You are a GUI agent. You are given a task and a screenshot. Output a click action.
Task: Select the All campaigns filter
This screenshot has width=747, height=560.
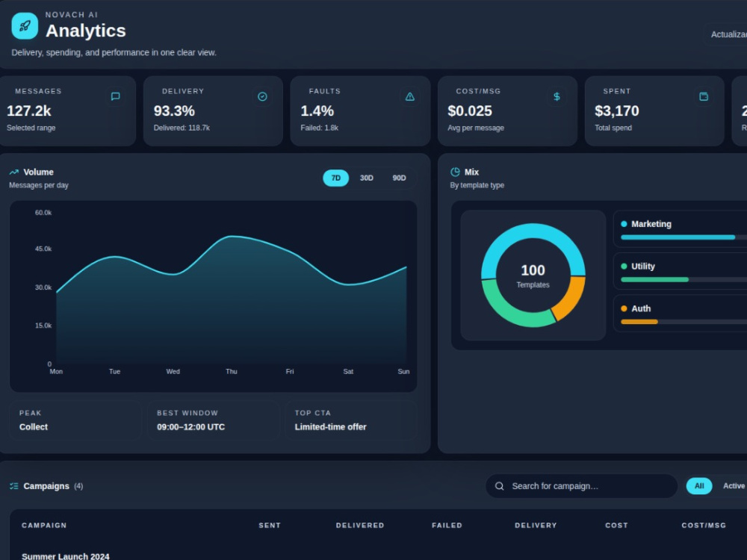[699, 486]
